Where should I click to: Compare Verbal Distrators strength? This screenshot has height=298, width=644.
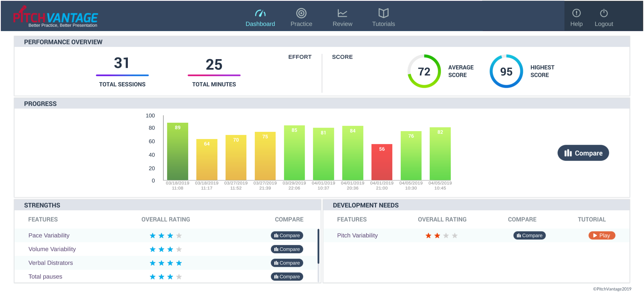coord(287,263)
